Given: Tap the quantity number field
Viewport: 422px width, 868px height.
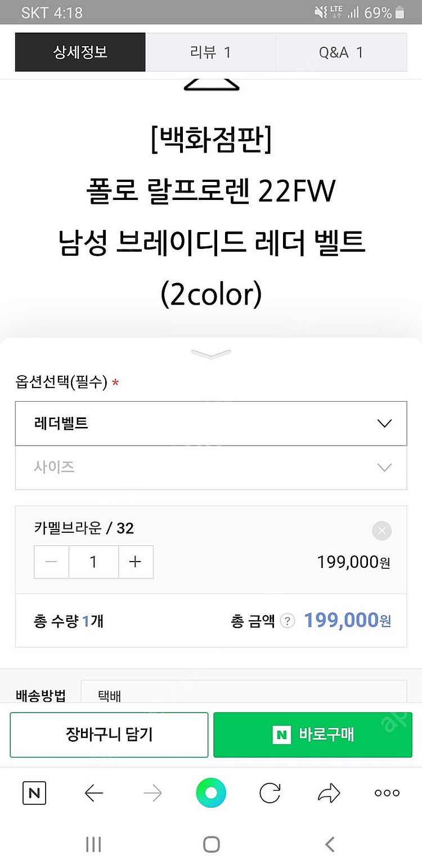Looking at the screenshot, I should click(x=93, y=562).
